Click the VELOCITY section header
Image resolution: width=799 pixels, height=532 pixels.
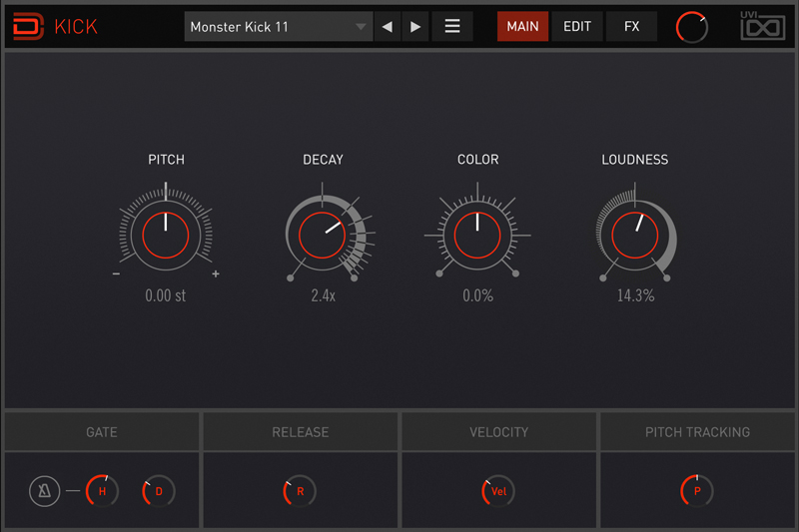(498, 432)
